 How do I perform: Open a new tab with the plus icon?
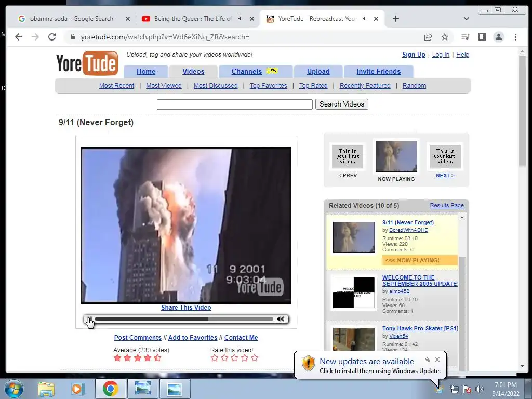coord(395,19)
